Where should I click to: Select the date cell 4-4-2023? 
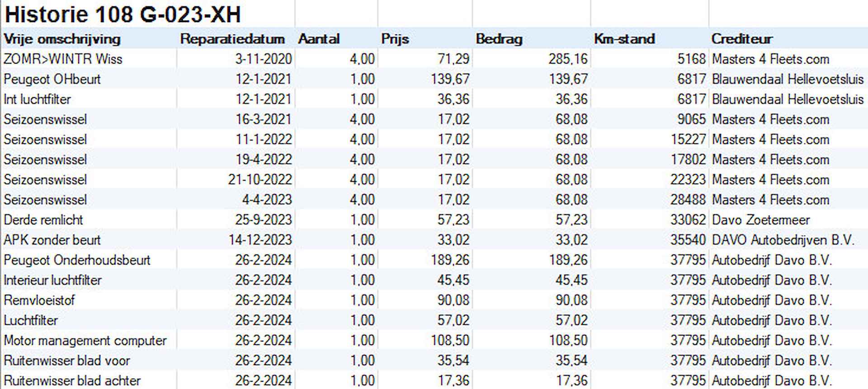click(267, 200)
